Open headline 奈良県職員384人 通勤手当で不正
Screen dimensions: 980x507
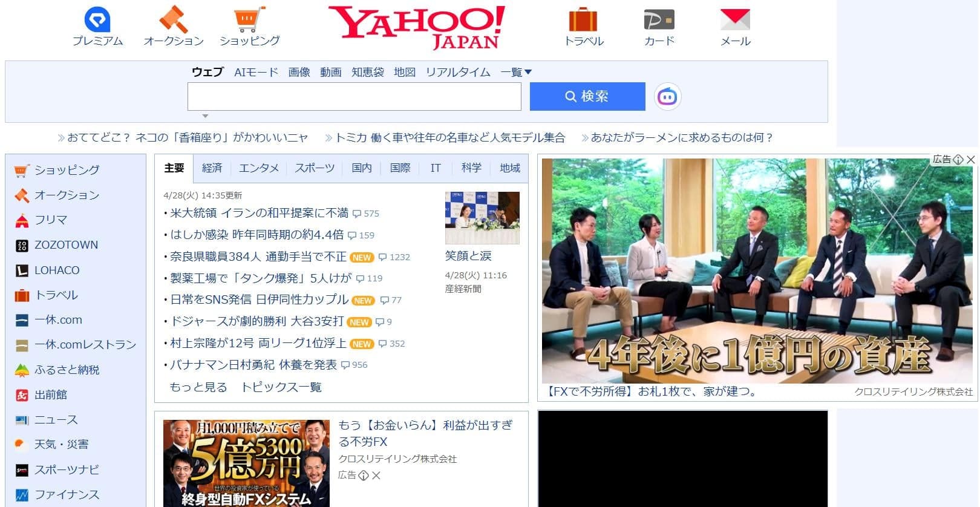click(258, 257)
